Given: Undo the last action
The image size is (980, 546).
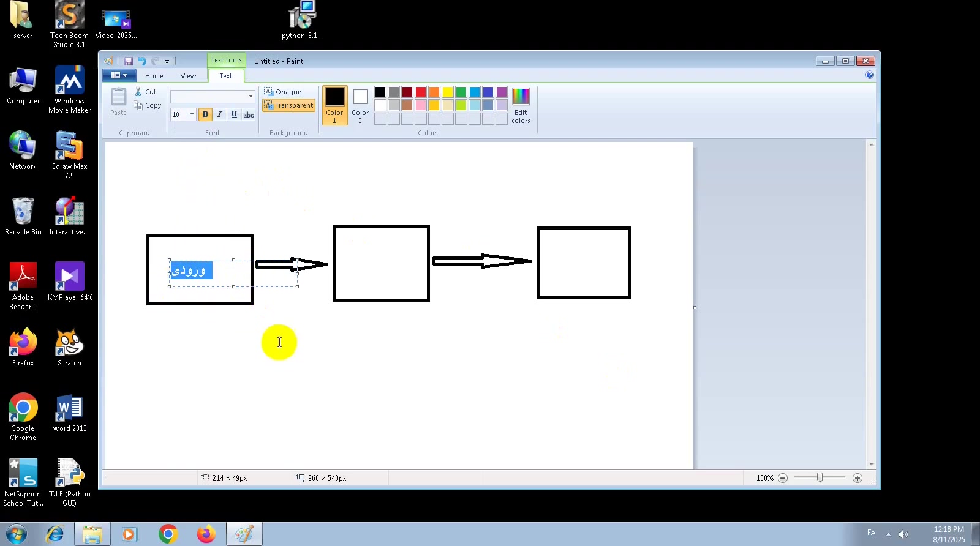Looking at the screenshot, I should [142, 61].
